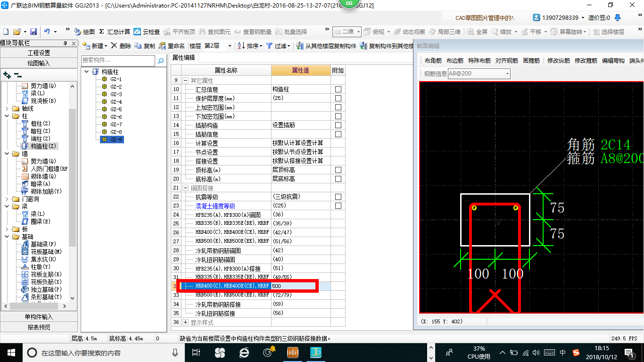Tick 附加 checkbox for 汇总信息 row
The image size is (644, 362).
(x=338, y=90)
